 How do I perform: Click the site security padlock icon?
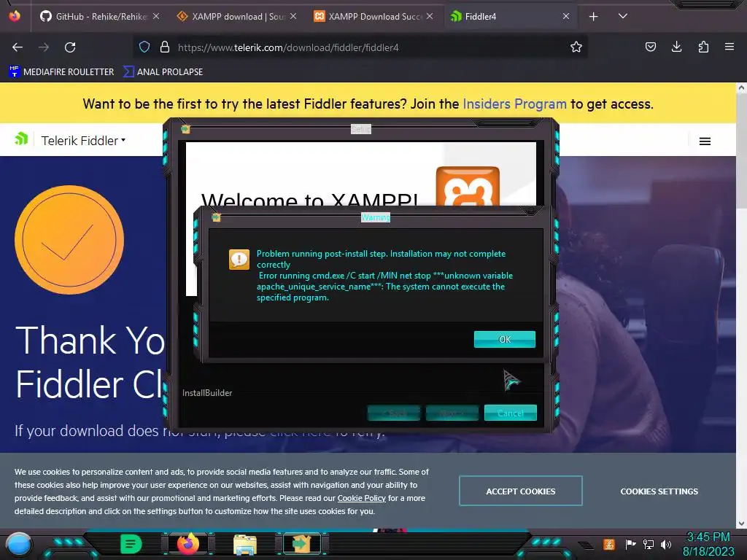[x=165, y=47]
